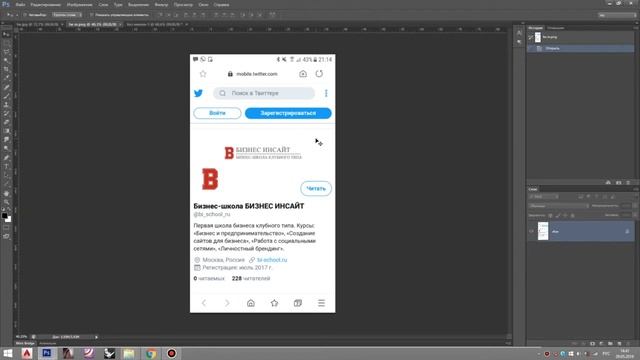Select the Clone Stamp tool
This screenshot has width=640, height=360.
coord(6,104)
